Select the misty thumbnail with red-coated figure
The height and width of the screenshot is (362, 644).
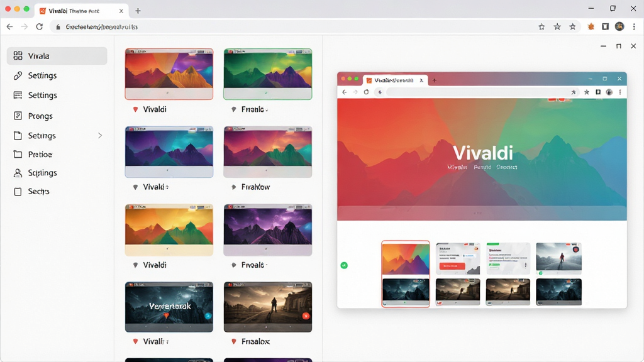click(x=558, y=258)
